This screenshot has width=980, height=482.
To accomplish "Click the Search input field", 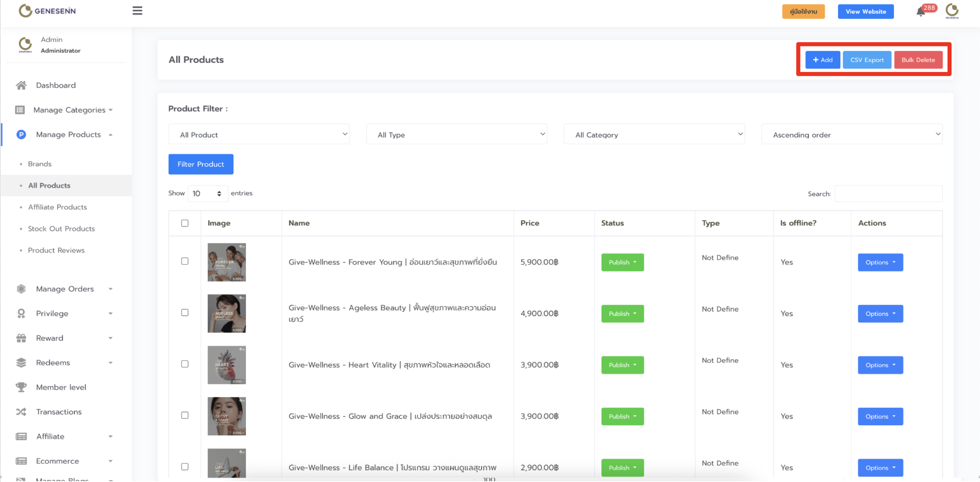I will pyautogui.click(x=888, y=194).
